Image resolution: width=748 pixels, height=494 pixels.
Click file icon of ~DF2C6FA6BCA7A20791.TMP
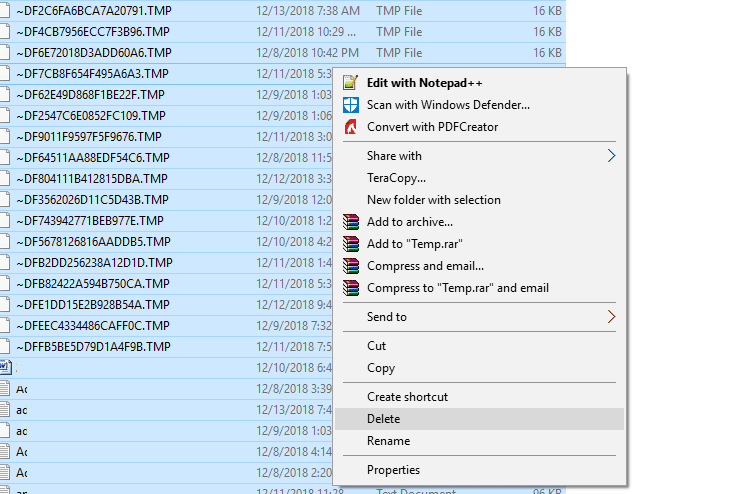point(5,10)
